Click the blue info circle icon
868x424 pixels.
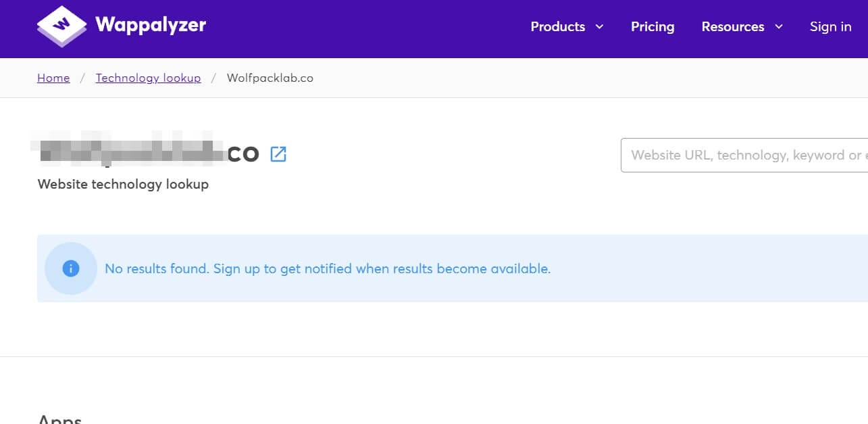[x=71, y=268]
